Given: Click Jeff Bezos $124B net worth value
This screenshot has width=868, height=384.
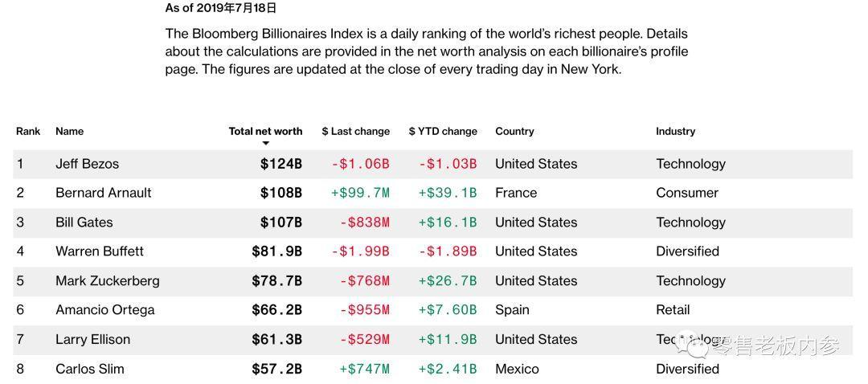Looking at the screenshot, I should click(x=280, y=164).
